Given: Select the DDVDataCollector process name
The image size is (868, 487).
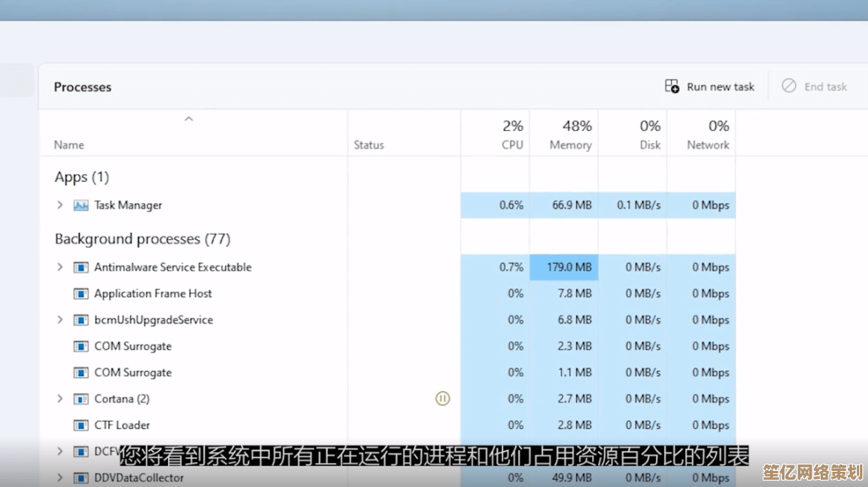Looking at the screenshot, I should (x=139, y=477).
